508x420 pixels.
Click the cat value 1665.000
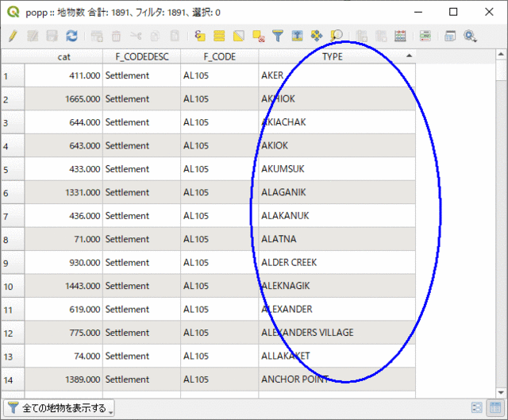click(x=63, y=98)
